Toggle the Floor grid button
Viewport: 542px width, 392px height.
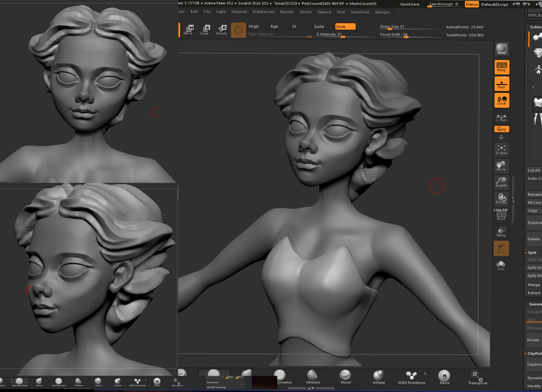(502, 84)
